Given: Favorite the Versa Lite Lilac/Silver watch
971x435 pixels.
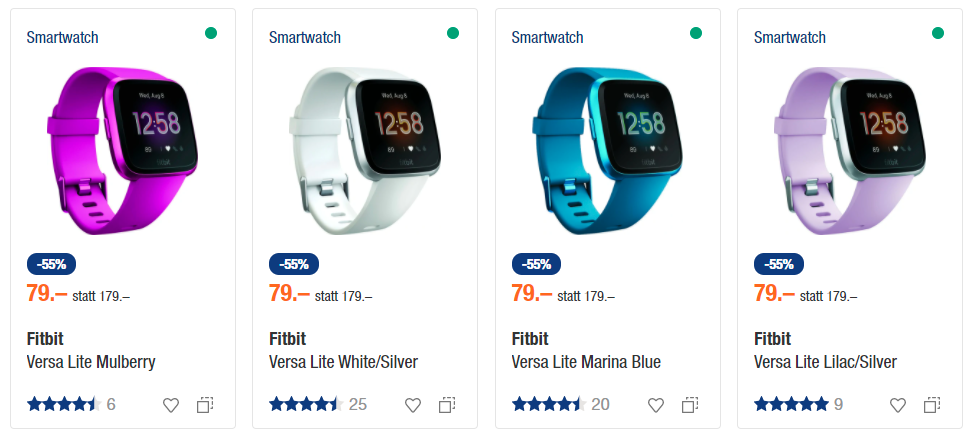Looking at the screenshot, I should (898, 405).
